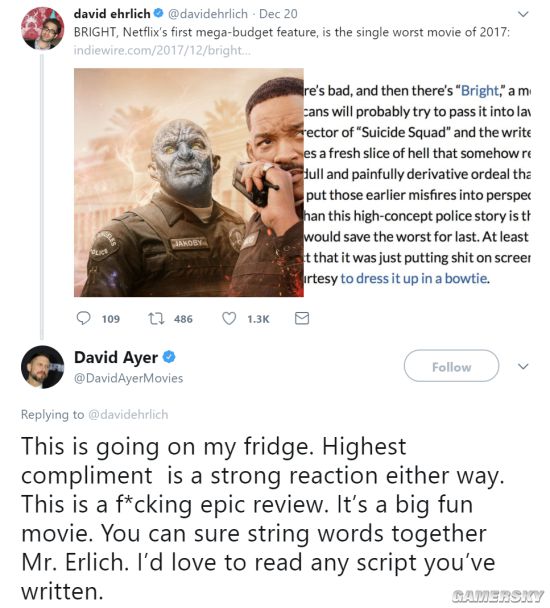550x608 pixels.
Task: Expand options chevron beside the Follow button
Action: [523, 366]
